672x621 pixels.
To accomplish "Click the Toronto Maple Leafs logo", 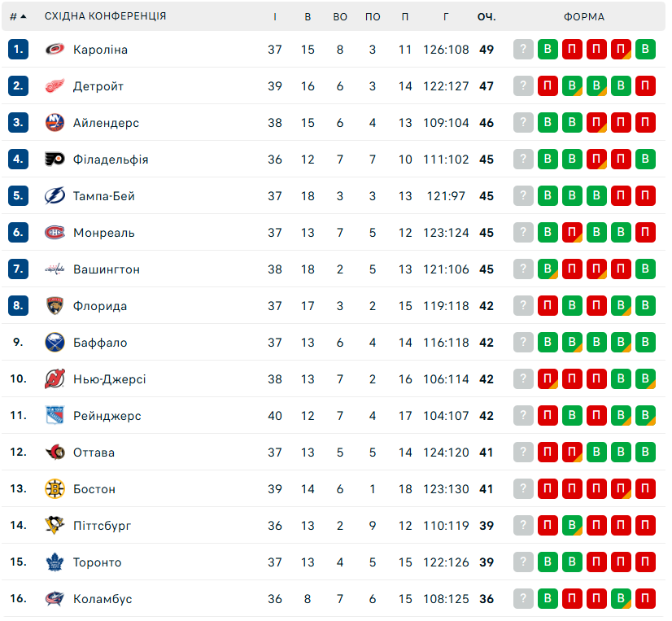I will point(55,562).
